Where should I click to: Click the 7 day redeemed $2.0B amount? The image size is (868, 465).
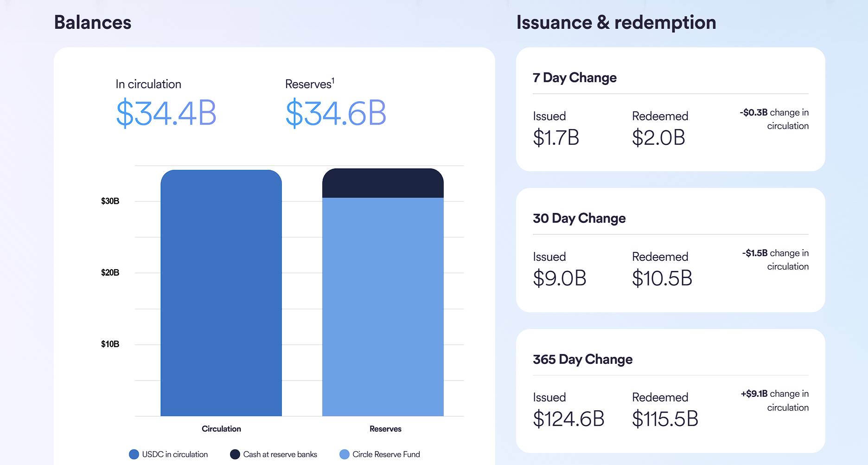pyautogui.click(x=658, y=138)
